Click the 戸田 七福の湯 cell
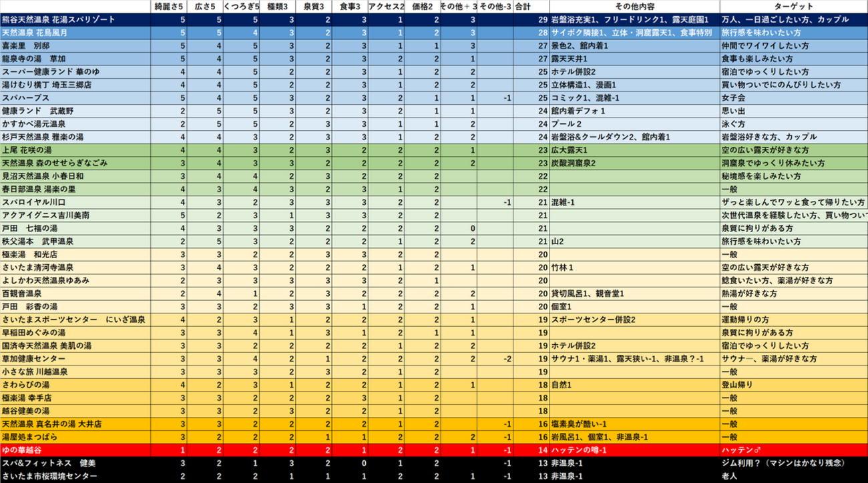The width and height of the screenshot is (868, 483). point(76,228)
